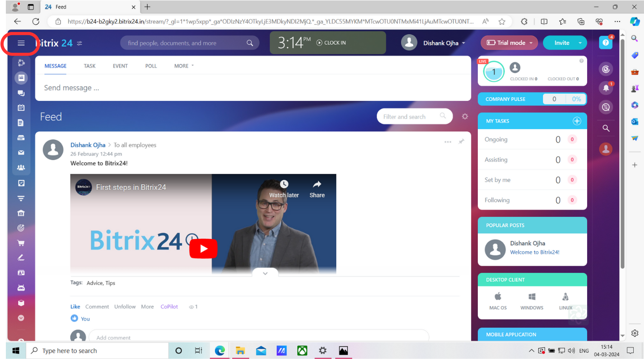Open the building icon in left sidebar
Viewport: 644px width, 359px height.
pos(21,213)
